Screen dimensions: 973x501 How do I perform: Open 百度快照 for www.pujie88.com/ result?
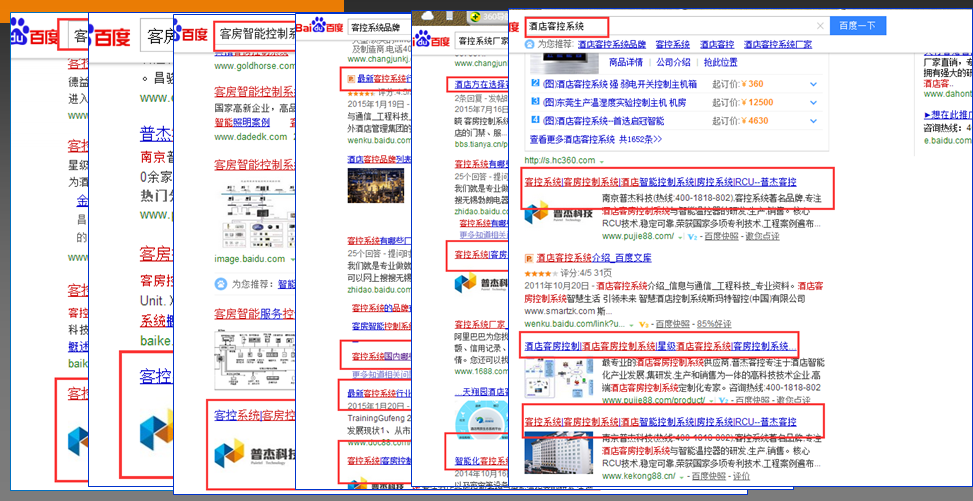click(721, 237)
